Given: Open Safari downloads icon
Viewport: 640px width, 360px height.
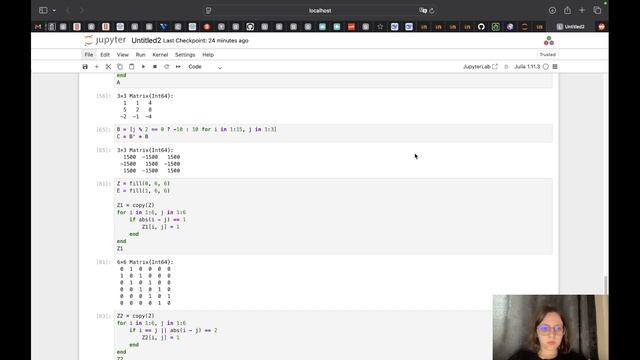Looking at the screenshot, I should (552, 11).
